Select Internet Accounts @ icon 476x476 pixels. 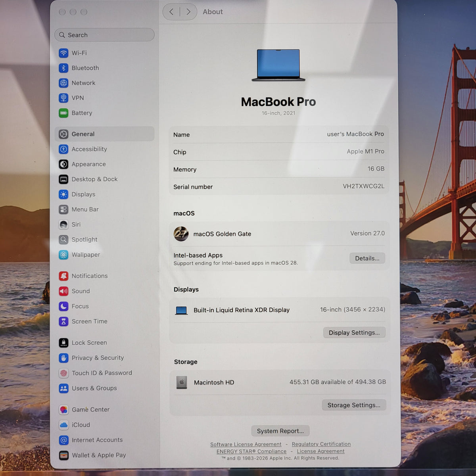[x=63, y=440]
